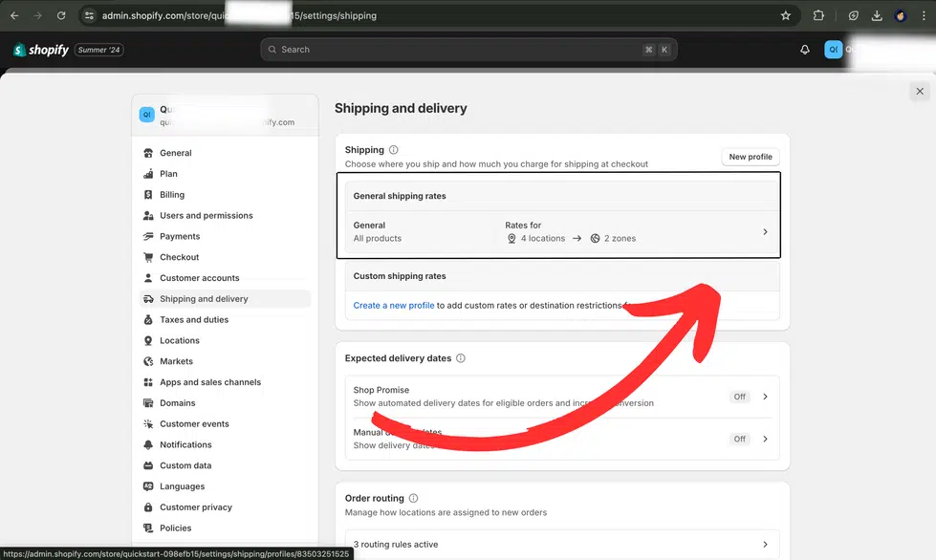The height and width of the screenshot is (560, 936).
Task: Open Checkout settings via its cart icon
Action: point(149,257)
